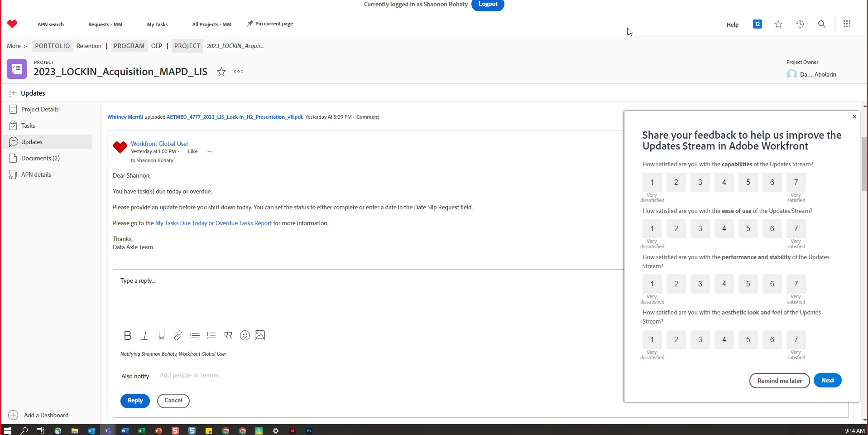This screenshot has width=868, height=435.
Task: Open Requests - MM pinned tab
Action: [105, 24]
